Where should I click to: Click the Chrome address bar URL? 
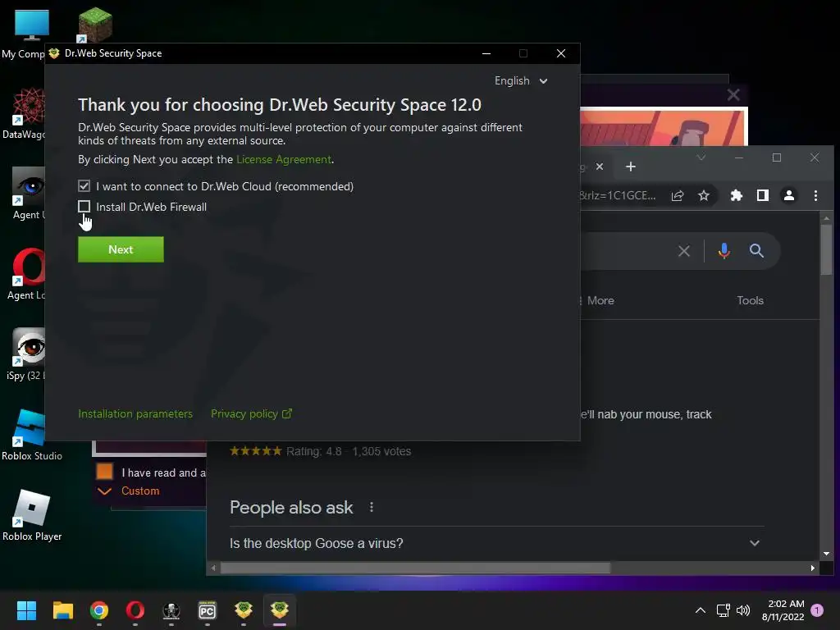pyautogui.click(x=619, y=195)
